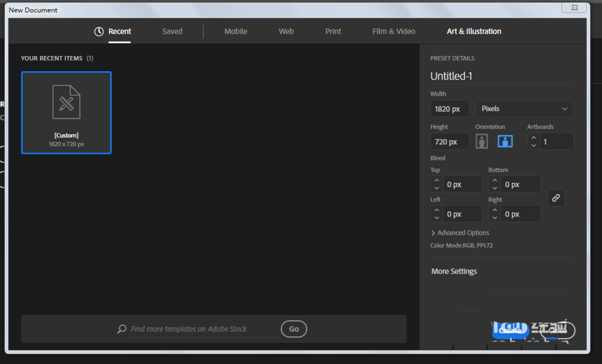Screen dimensions: 602x364
Task: Switch to the Print tab
Action: [x=333, y=31]
